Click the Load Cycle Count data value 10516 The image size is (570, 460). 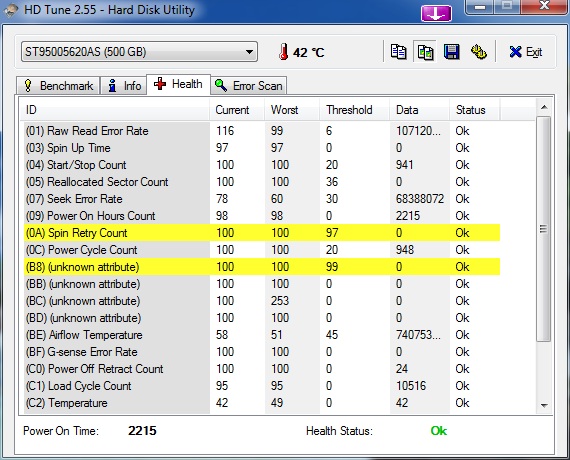click(x=411, y=386)
